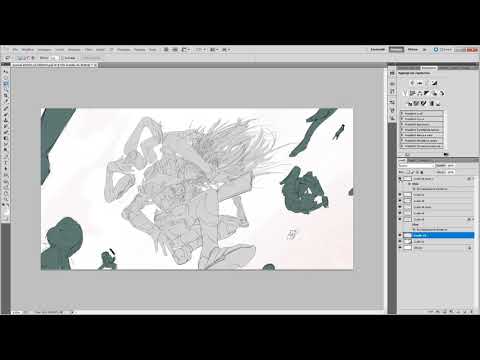Add a Vibrance adjustment
The height and width of the screenshot is (360, 480).
[405, 93]
